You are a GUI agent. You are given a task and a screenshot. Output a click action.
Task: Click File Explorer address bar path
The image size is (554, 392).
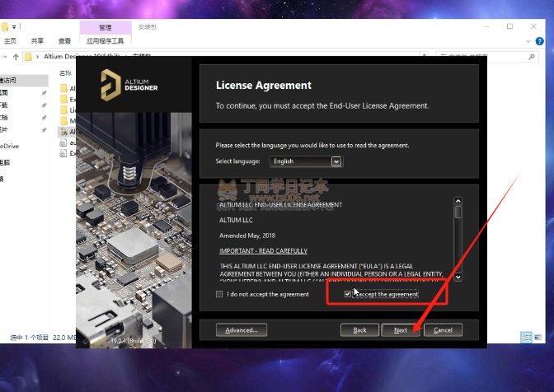pyautogui.click(x=226, y=57)
